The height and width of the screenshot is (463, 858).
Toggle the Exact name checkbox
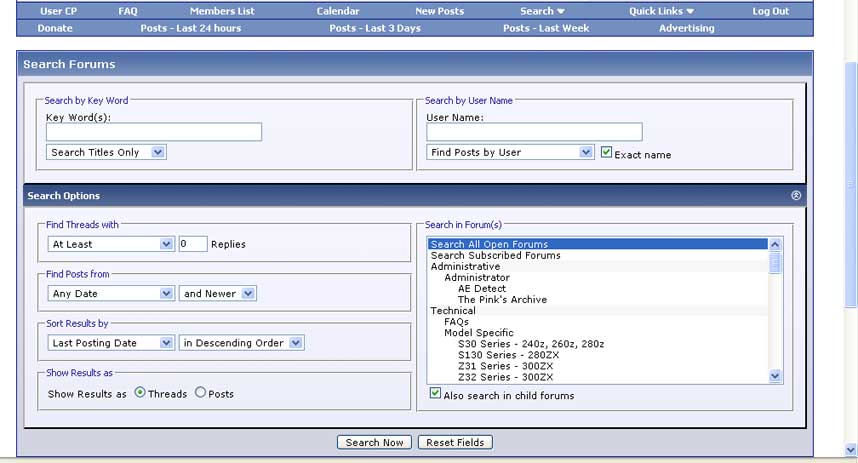point(606,153)
